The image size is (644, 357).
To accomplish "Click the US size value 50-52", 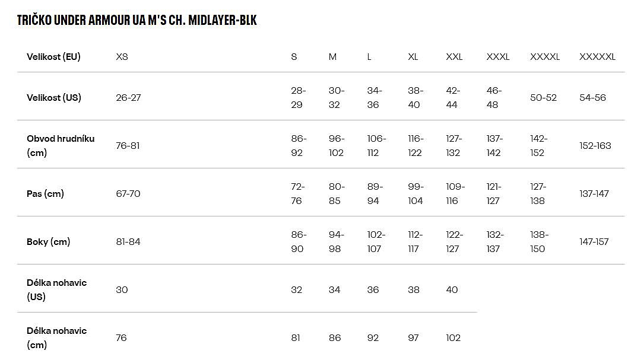I will click(543, 98).
